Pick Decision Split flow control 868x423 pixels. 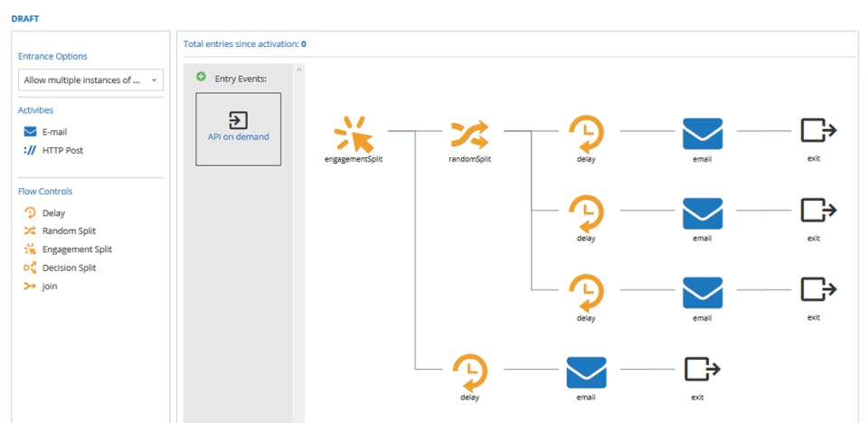click(x=60, y=268)
